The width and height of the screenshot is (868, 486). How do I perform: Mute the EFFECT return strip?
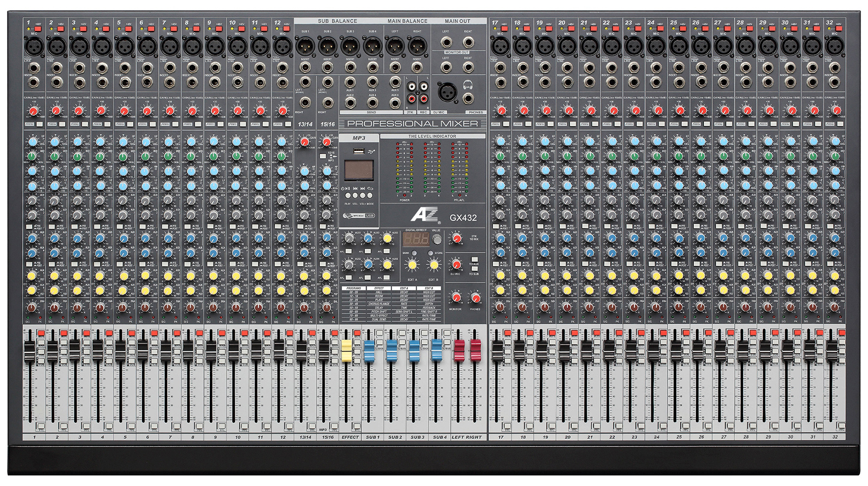pos(357,333)
